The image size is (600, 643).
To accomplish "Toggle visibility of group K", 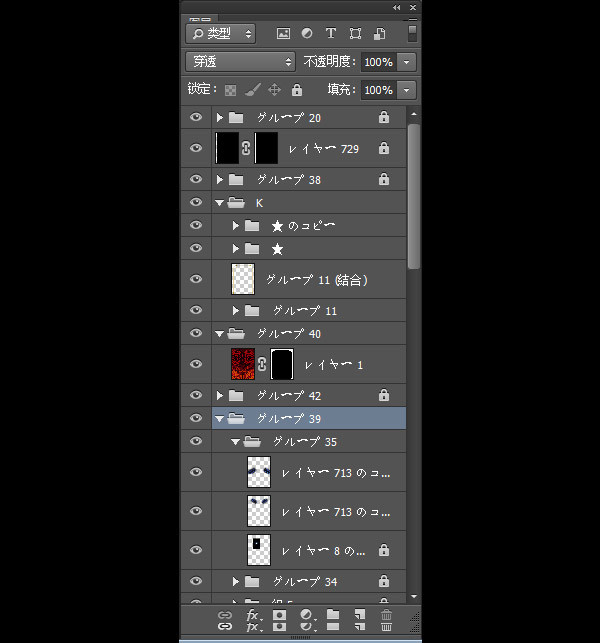I will tap(196, 202).
